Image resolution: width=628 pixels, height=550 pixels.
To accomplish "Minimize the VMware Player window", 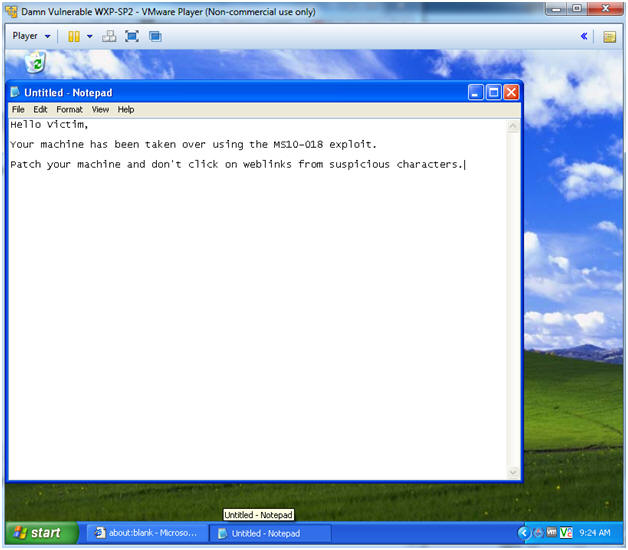I will click(557, 9).
